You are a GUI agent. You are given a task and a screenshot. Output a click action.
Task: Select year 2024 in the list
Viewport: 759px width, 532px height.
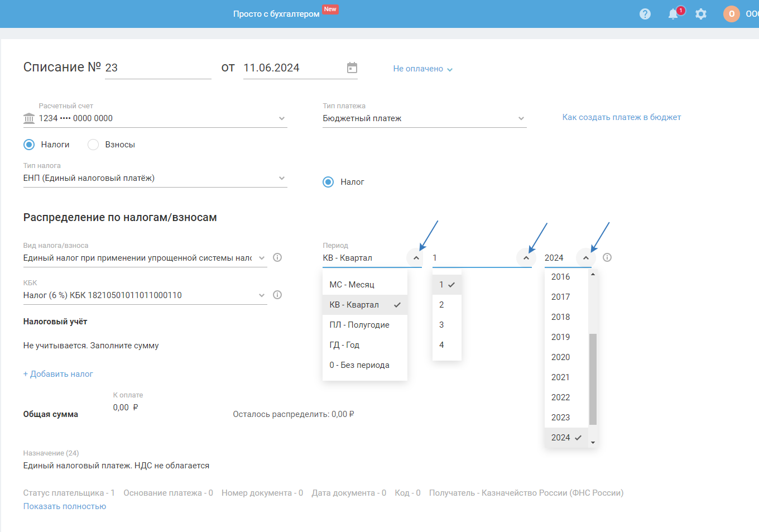point(566,438)
